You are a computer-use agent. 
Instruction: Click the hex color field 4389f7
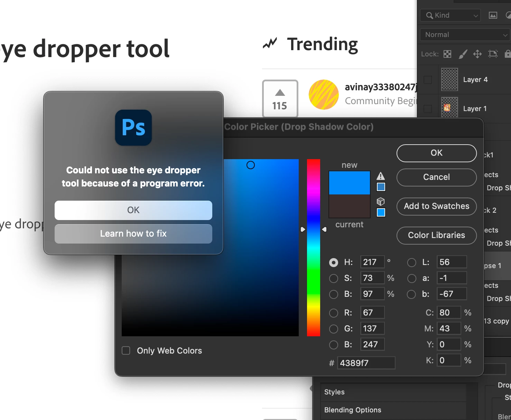tap(366, 363)
